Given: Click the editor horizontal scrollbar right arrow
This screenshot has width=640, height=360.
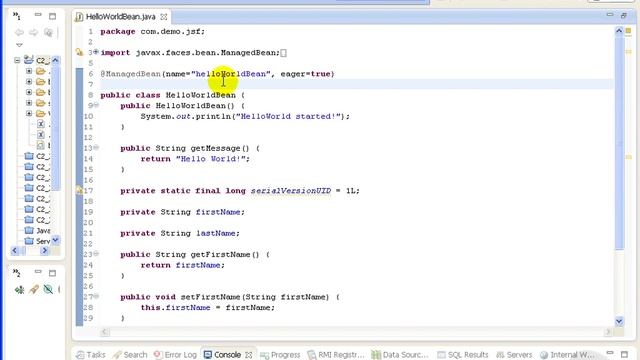Looking at the screenshot, I should (x=608, y=331).
